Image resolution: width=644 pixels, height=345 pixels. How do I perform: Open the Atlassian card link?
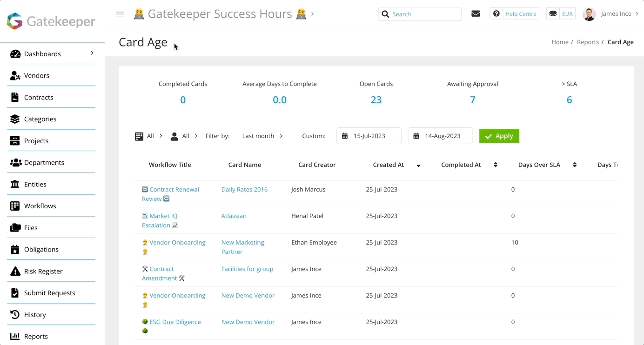pos(234,216)
